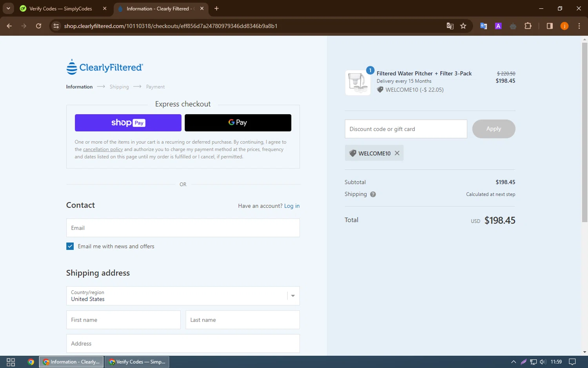This screenshot has height=368, width=588.
Task: Go to the Payment breadcrumb step
Action: click(155, 87)
